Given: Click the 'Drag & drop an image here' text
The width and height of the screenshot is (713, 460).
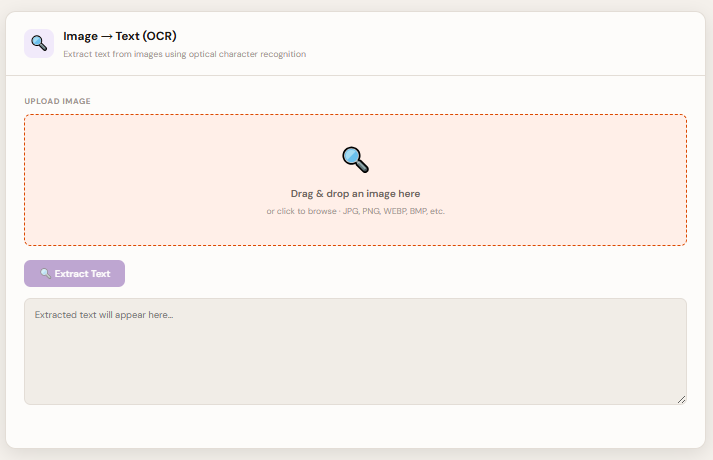Looking at the screenshot, I should pos(356,194).
